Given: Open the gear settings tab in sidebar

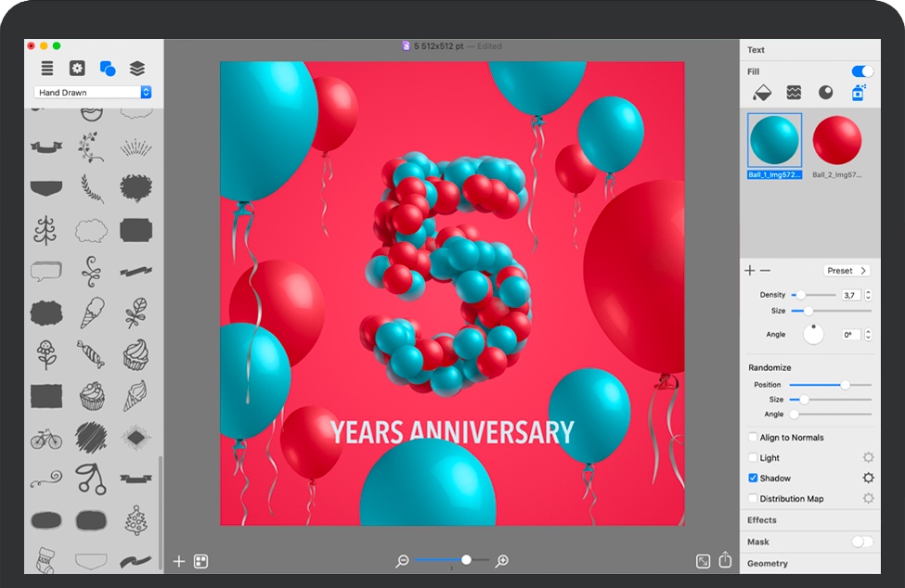Looking at the screenshot, I should 77,68.
